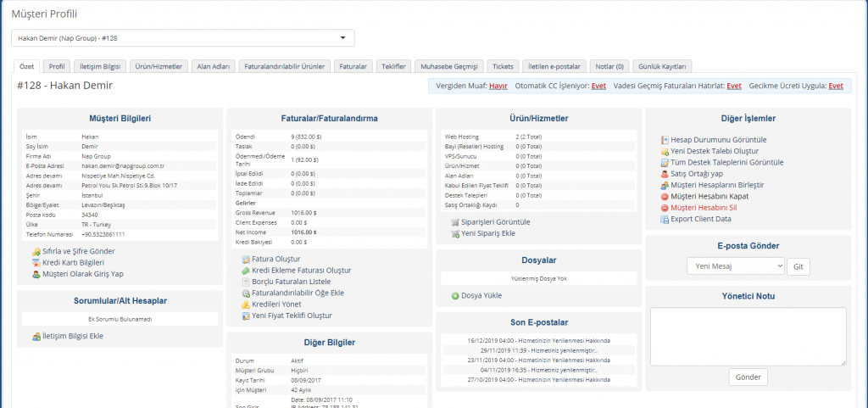Go to the Tickets tab
This screenshot has height=408, width=868.
coord(504,66)
